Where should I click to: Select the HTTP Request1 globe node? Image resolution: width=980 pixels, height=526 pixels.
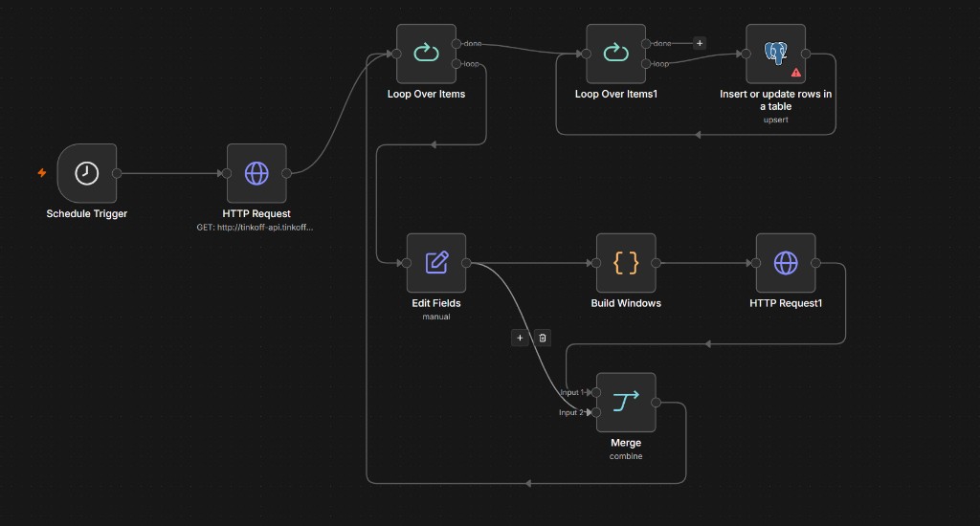click(x=786, y=263)
